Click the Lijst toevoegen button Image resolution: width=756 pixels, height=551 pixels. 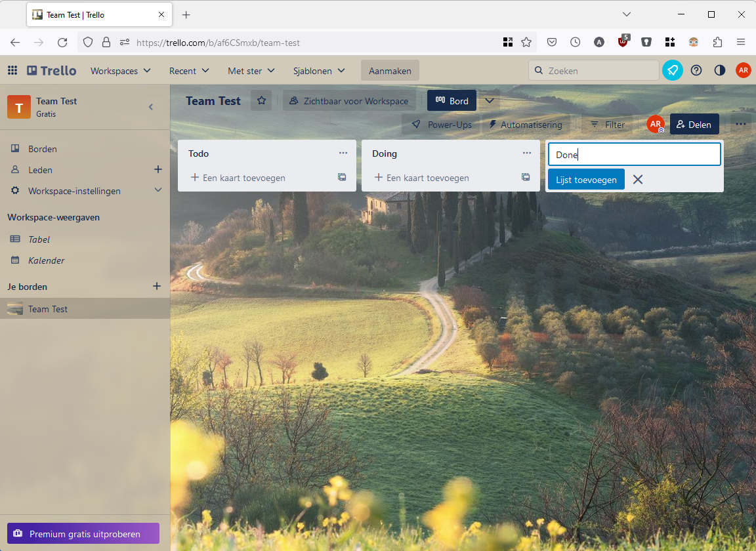586,180
